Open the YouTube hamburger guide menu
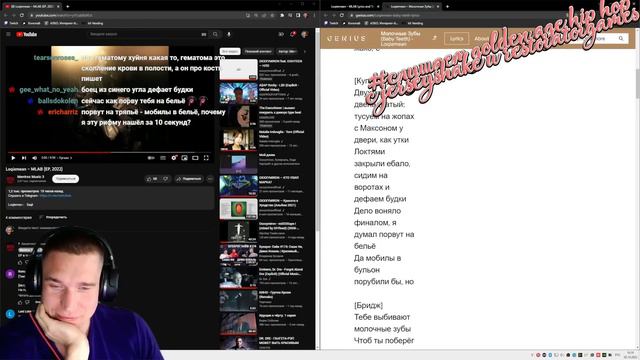640x360 pixels. 8,34
